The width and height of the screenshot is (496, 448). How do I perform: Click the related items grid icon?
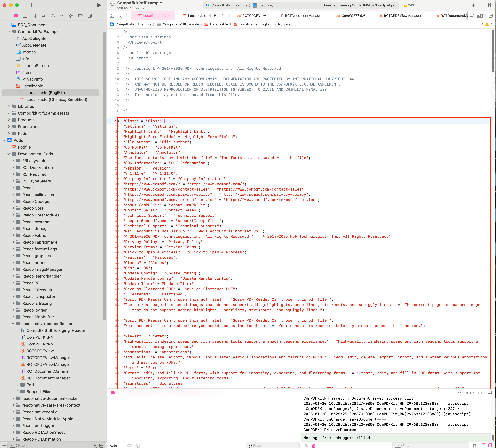click(x=112, y=15)
